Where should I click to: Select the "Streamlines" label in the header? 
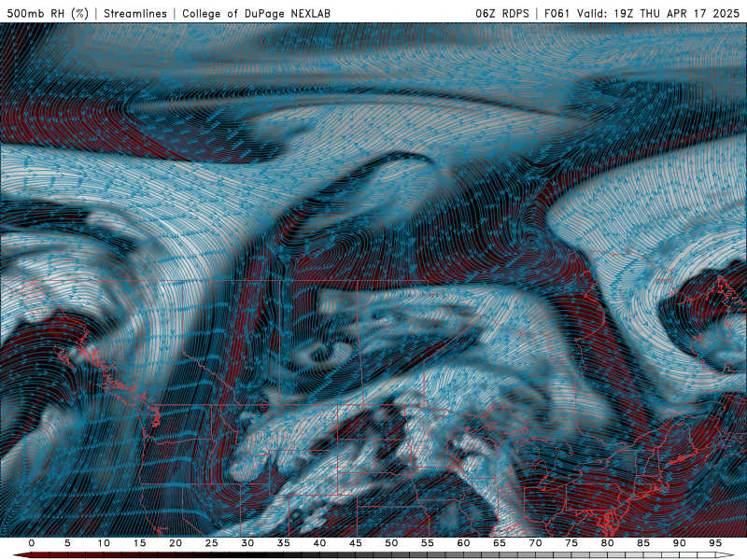point(135,13)
